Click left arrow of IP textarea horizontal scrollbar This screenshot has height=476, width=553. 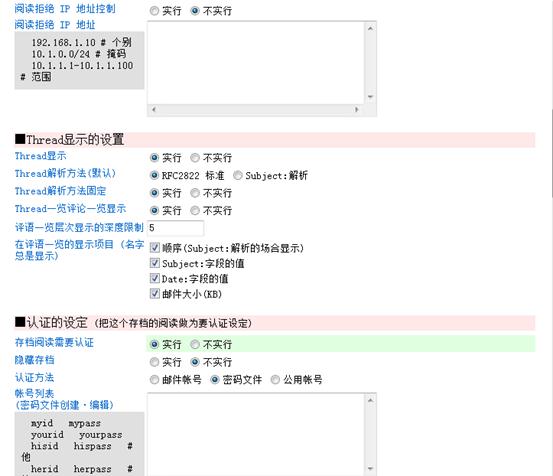pos(154,110)
